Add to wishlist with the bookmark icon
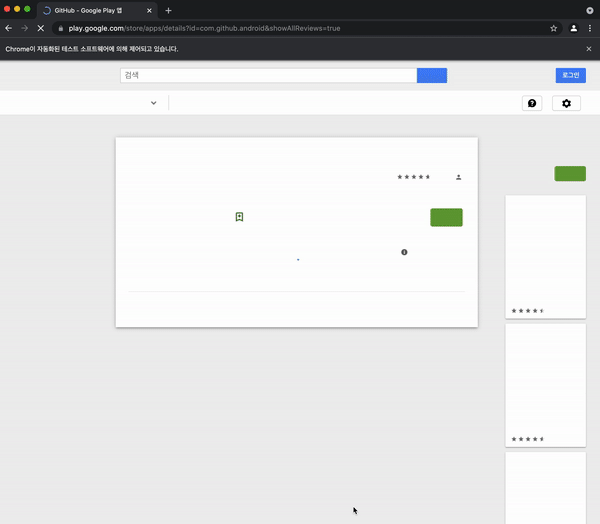This screenshot has width=600, height=524. click(x=239, y=217)
